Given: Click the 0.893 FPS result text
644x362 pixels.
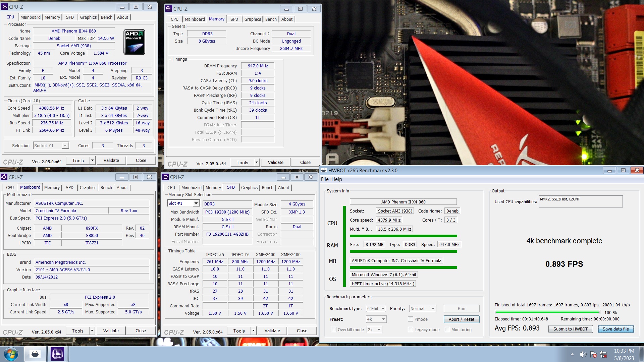Looking at the screenshot, I should 564,264.
